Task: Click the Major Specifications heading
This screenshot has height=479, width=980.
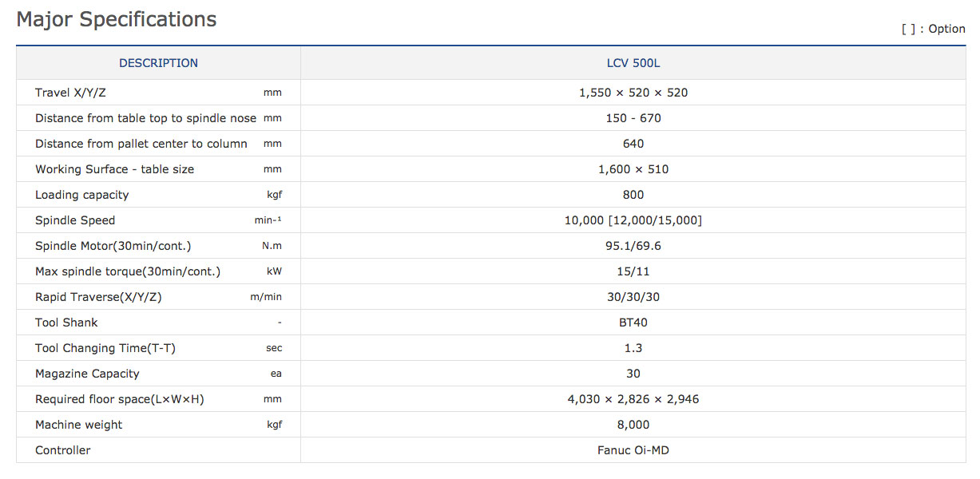Action: [x=117, y=20]
